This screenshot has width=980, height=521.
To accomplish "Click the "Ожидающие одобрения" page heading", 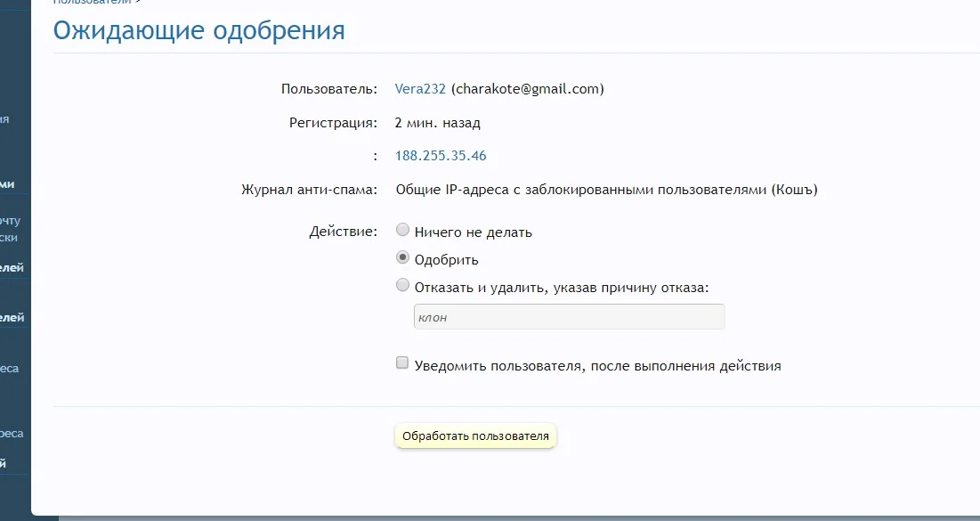I will 199,30.
